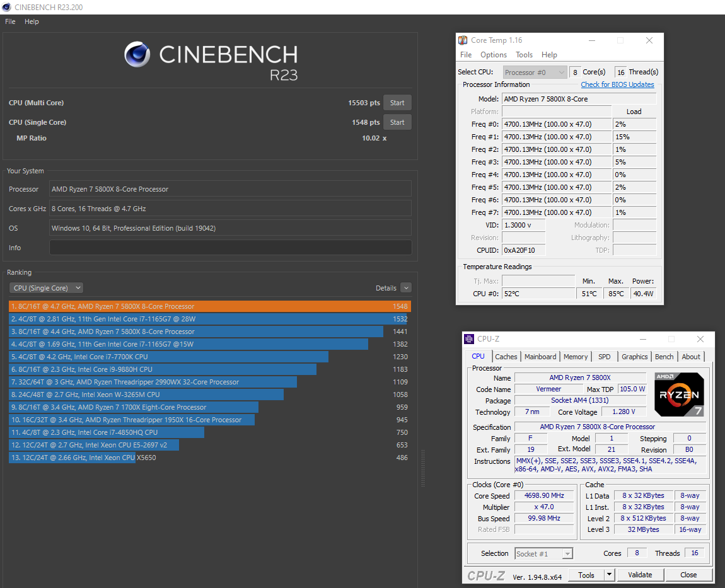
Task: Click the Tools button in CPU-Z
Action: [x=586, y=575]
